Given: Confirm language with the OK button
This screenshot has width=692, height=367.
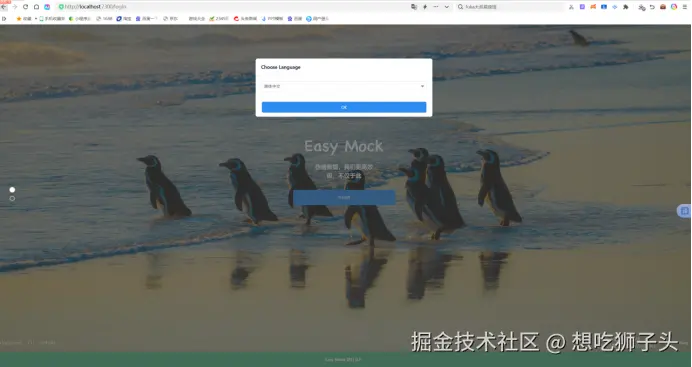Looking at the screenshot, I should [344, 107].
